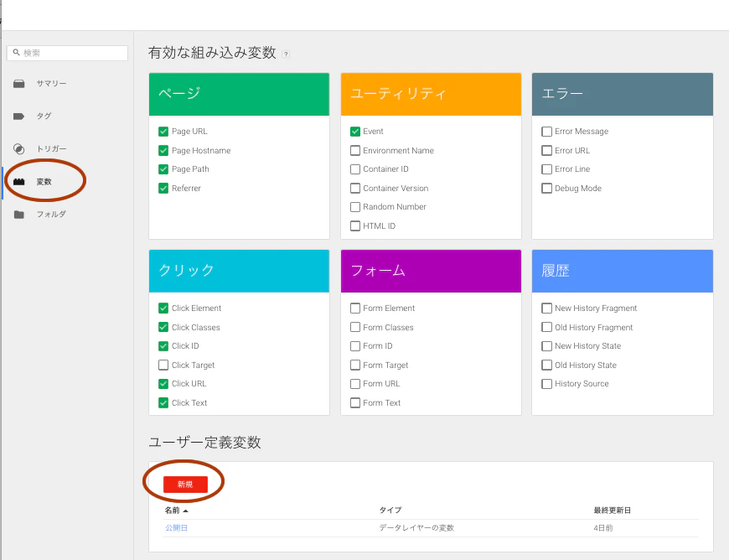The width and height of the screenshot is (729, 560).
Task: Click the 4日前 last-updated cell
Action: click(603, 528)
